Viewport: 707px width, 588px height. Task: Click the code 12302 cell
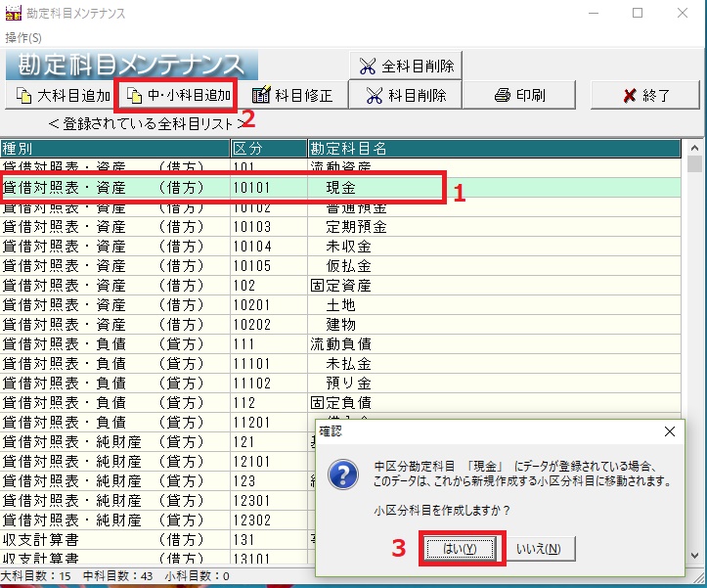click(269, 520)
